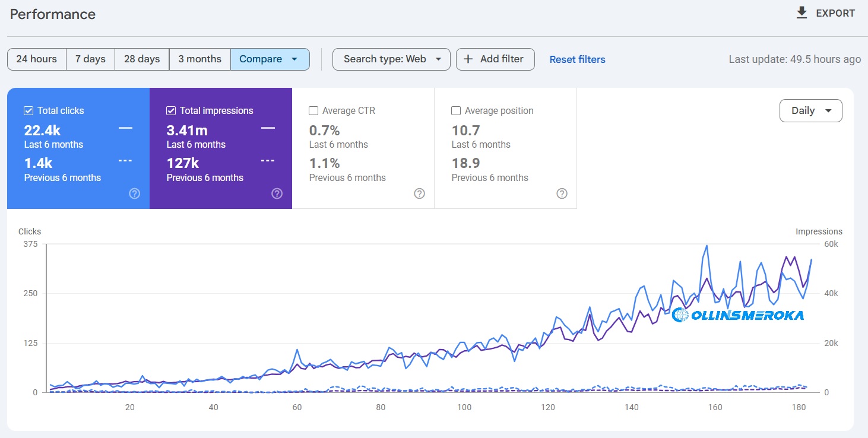This screenshot has width=868, height=438.
Task: Click the Reset filters link
Action: click(576, 59)
